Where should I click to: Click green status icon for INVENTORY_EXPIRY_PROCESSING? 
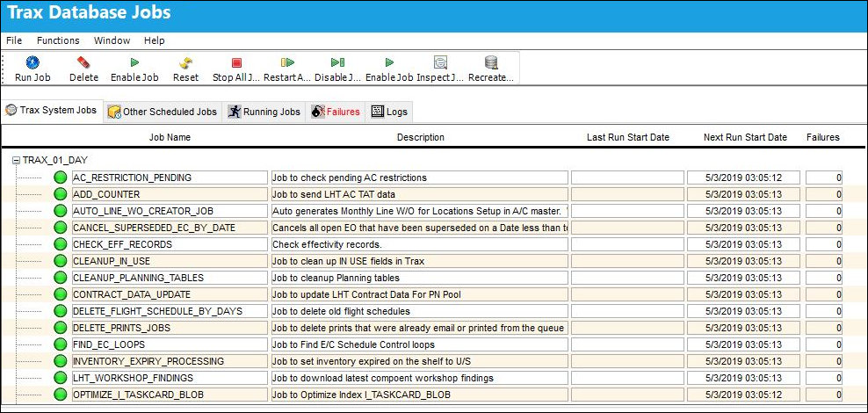click(60, 361)
